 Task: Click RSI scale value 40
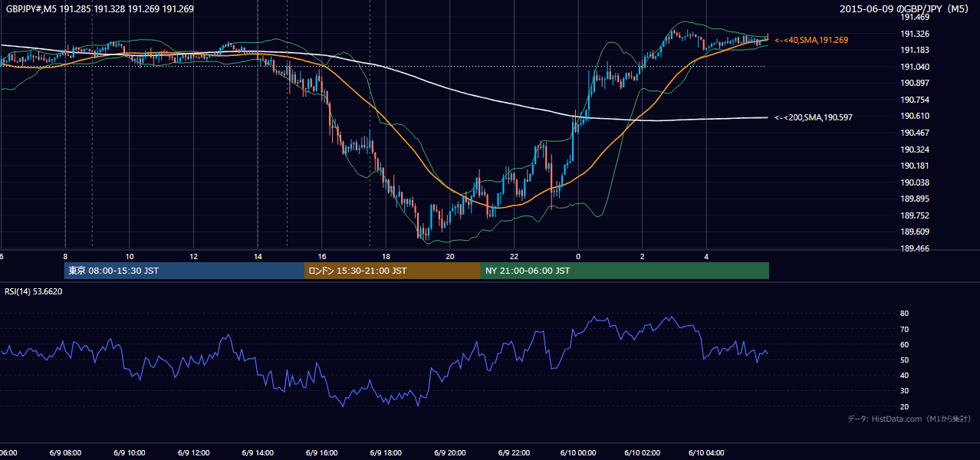904,375
